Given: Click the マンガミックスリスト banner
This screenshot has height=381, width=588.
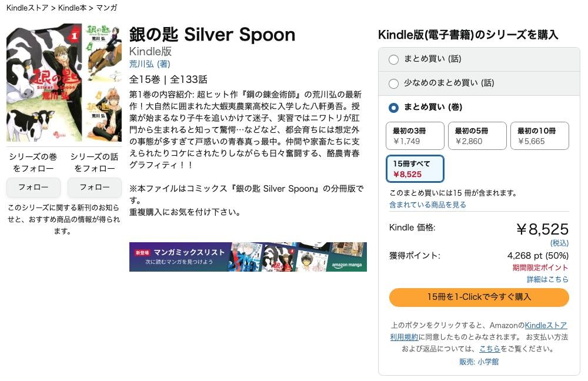Looking at the screenshot, I should [x=248, y=257].
